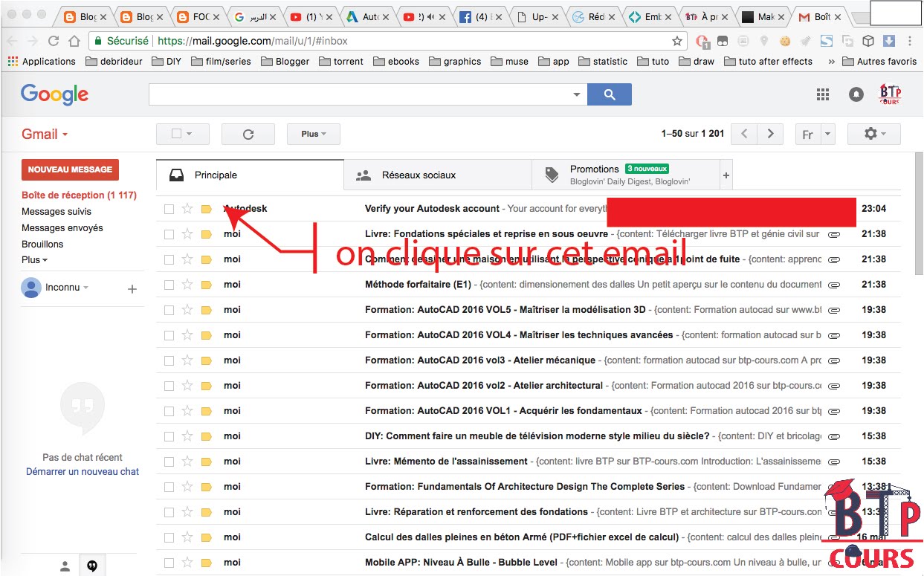This screenshot has height=576, width=924.
Task: Open Messages suivis folder
Action: (56, 212)
